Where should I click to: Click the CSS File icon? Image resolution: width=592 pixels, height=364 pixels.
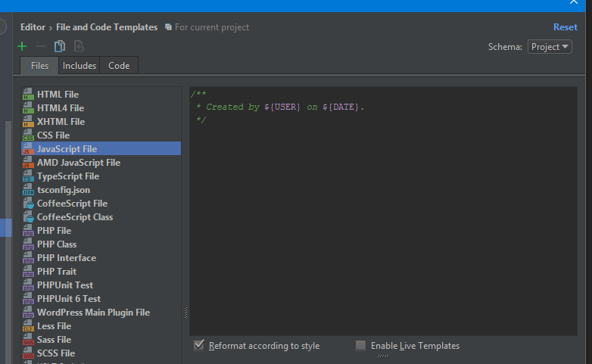point(28,135)
